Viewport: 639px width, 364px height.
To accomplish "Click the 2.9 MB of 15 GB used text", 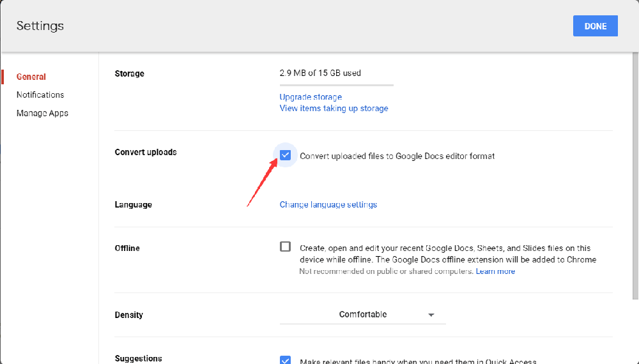I will [320, 73].
